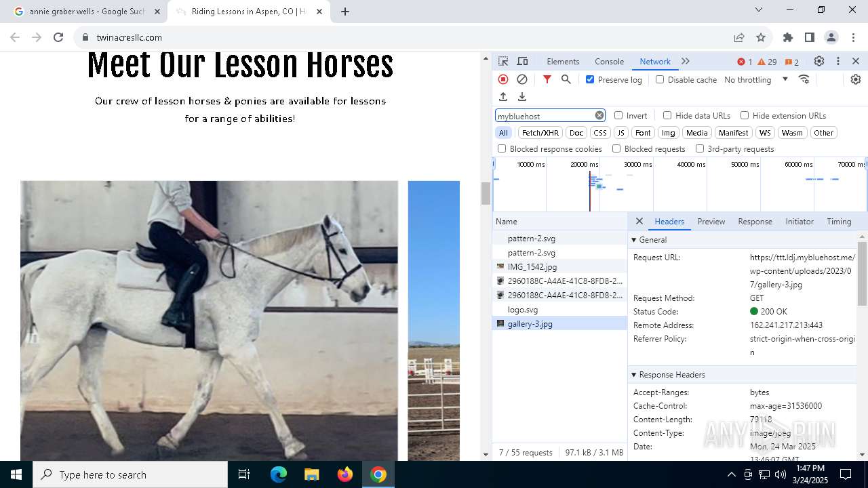Viewport: 868px width, 488px height.
Task: Switch to the Console tab
Action: click(x=609, y=61)
